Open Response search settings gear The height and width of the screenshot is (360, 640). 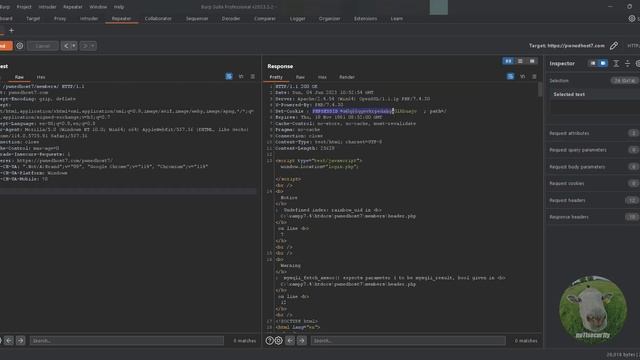[x=278, y=340]
